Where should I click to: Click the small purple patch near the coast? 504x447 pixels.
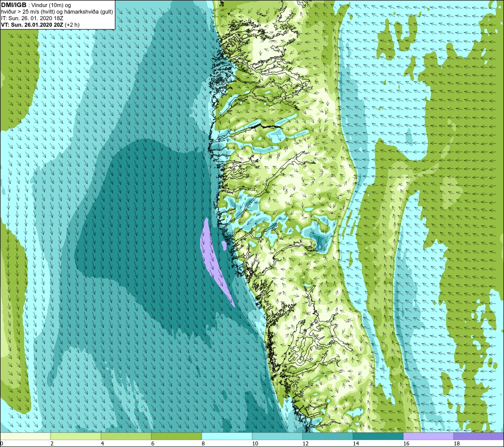[x=224, y=245]
